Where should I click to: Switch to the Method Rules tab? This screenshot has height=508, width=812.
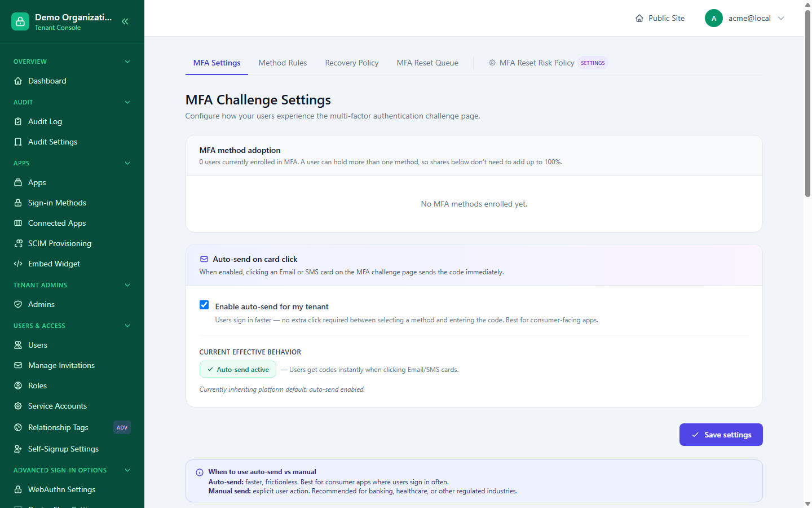point(283,63)
